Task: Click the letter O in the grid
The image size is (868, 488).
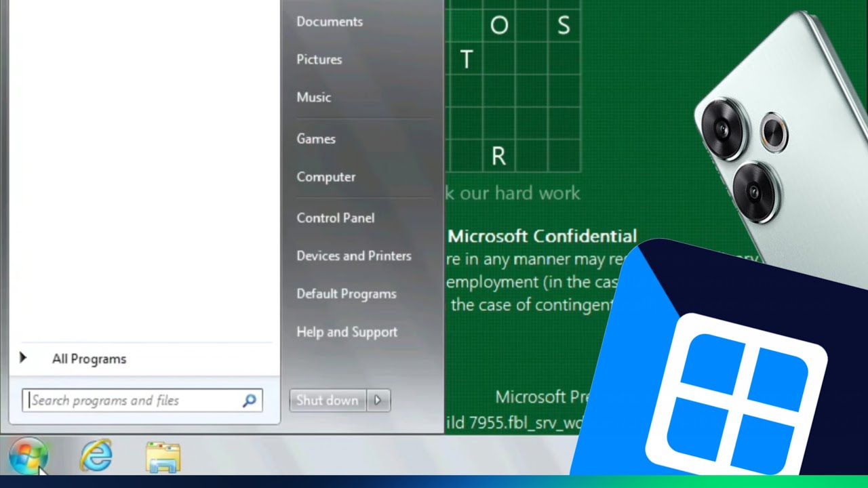Action: [x=499, y=26]
